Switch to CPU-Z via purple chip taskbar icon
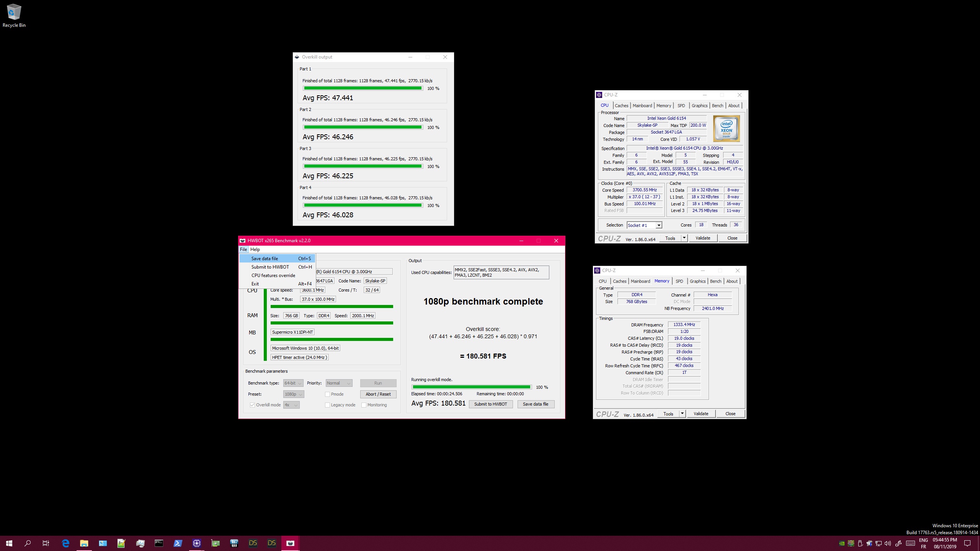The height and width of the screenshot is (551, 980). pos(196,543)
